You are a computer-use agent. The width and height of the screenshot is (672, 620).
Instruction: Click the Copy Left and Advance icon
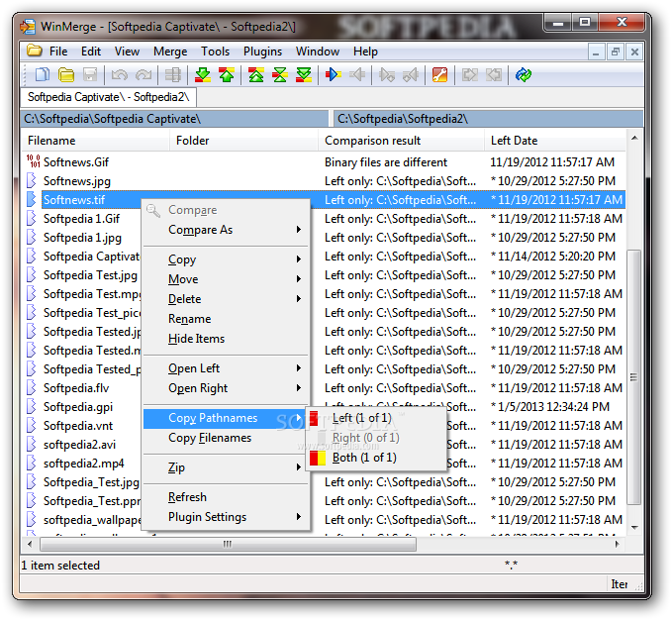(x=411, y=75)
